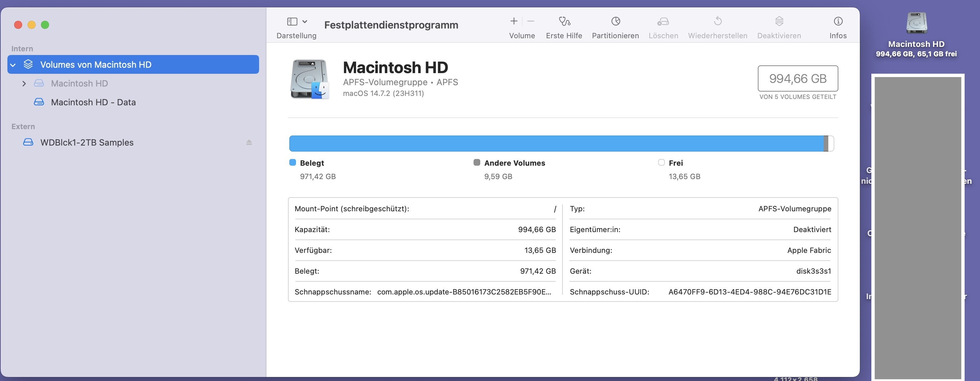Screen dimensions: 980x381
Task: Open the Partitionieren pie chart tool
Action: pos(615,21)
